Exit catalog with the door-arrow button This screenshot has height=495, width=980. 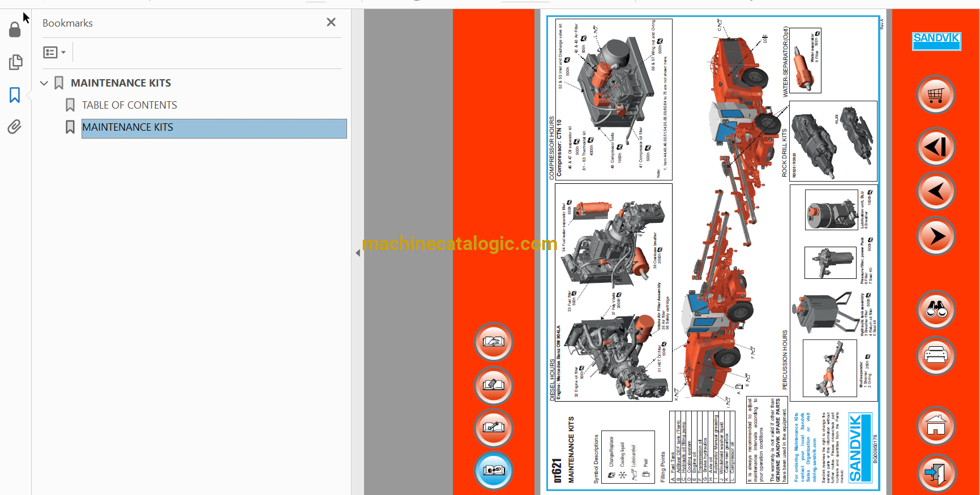(936, 473)
